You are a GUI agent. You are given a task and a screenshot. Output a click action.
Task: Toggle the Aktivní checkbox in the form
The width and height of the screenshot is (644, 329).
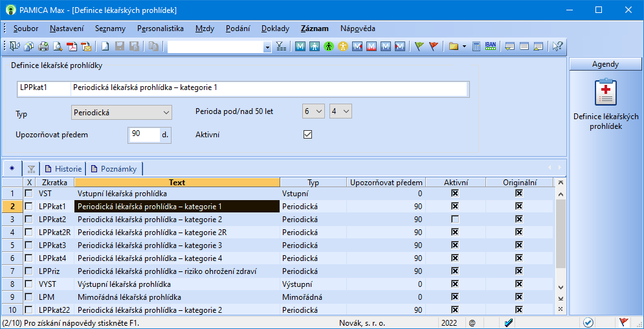point(307,134)
